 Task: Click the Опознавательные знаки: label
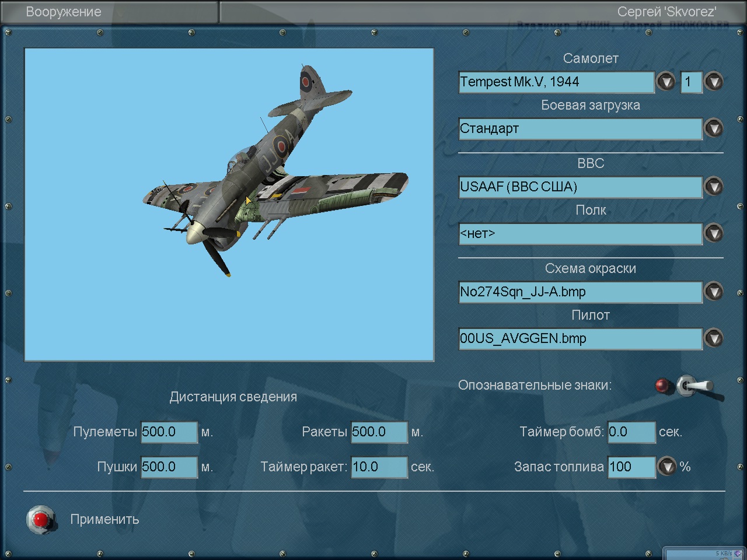(x=535, y=385)
